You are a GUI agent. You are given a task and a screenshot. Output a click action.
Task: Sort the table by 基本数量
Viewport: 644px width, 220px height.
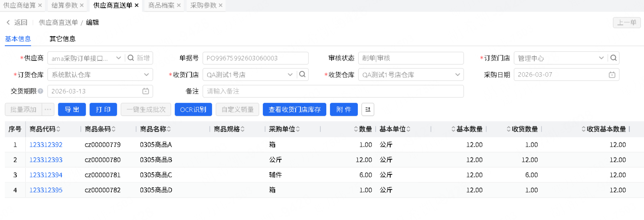[453, 129]
